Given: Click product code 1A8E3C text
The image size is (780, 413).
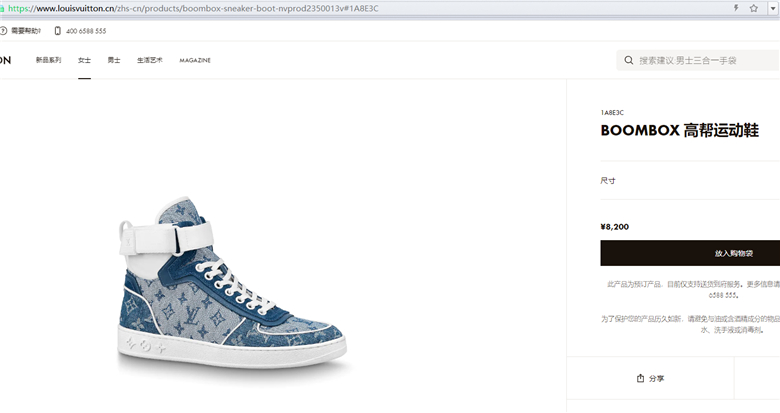Looking at the screenshot, I should [612, 113].
